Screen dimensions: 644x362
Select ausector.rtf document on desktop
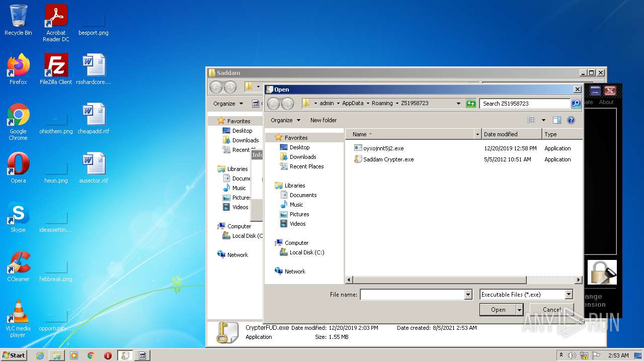(94, 168)
